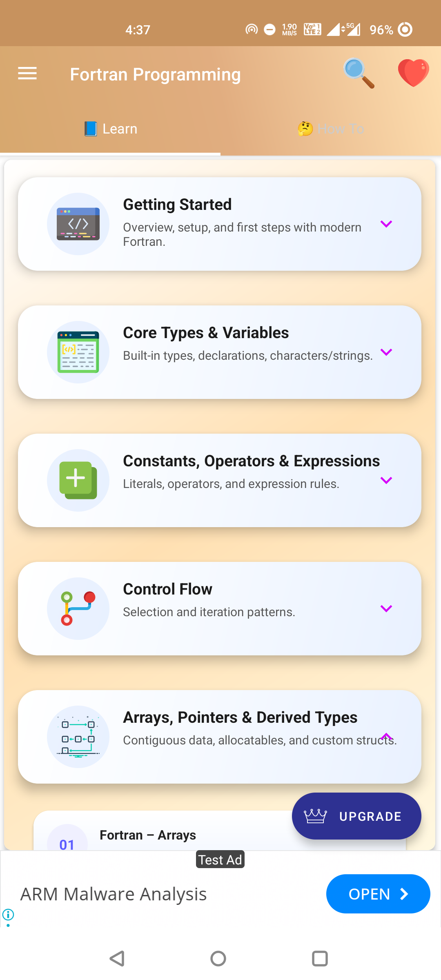Tap the ad info icon
The width and height of the screenshot is (441, 980).
8,914
